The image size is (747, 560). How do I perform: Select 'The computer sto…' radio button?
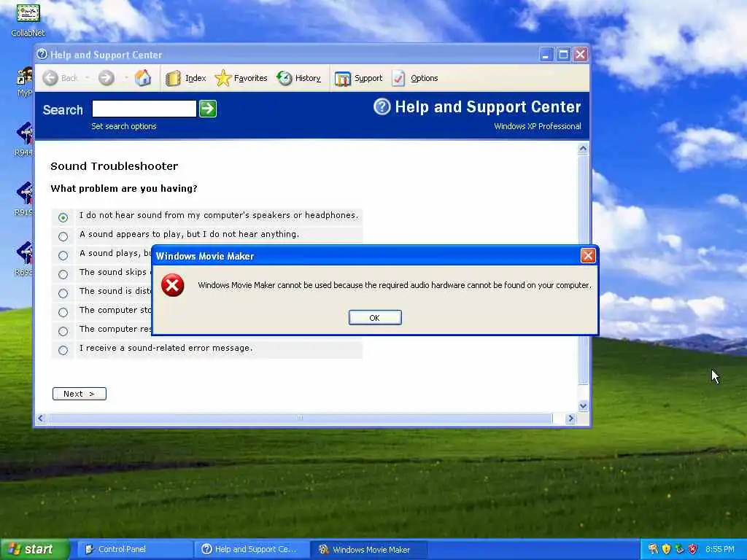click(x=63, y=312)
